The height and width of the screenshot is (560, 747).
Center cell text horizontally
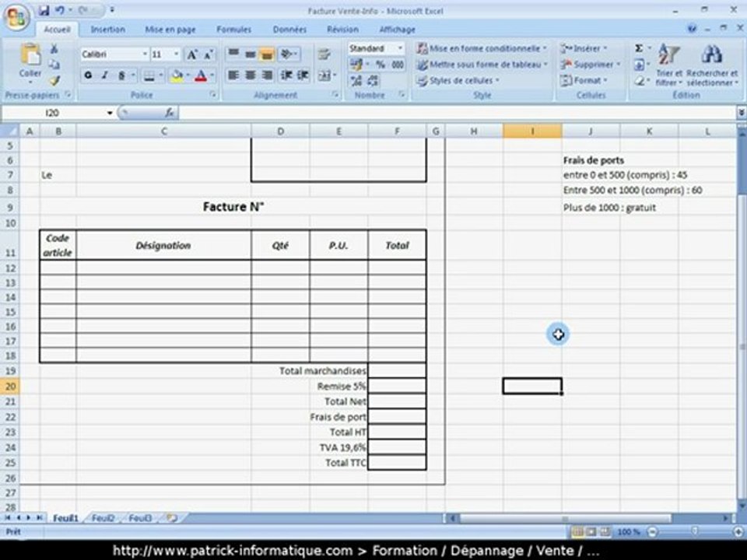click(250, 75)
